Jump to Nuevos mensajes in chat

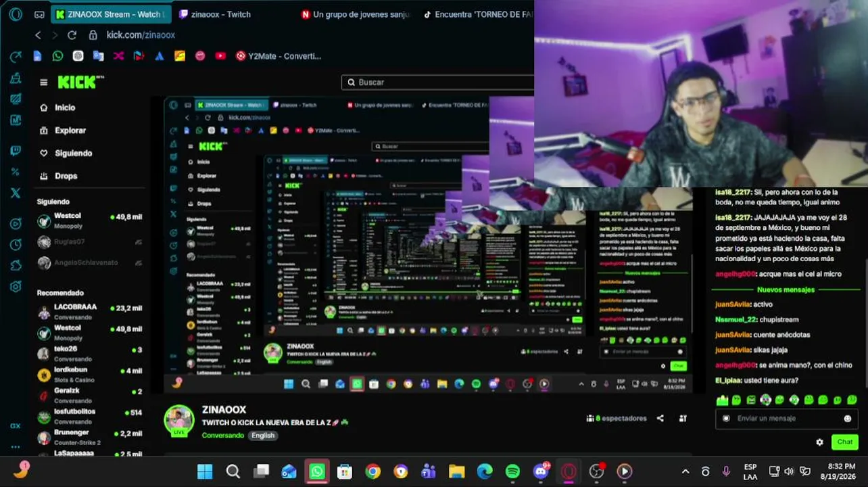[x=786, y=289]
